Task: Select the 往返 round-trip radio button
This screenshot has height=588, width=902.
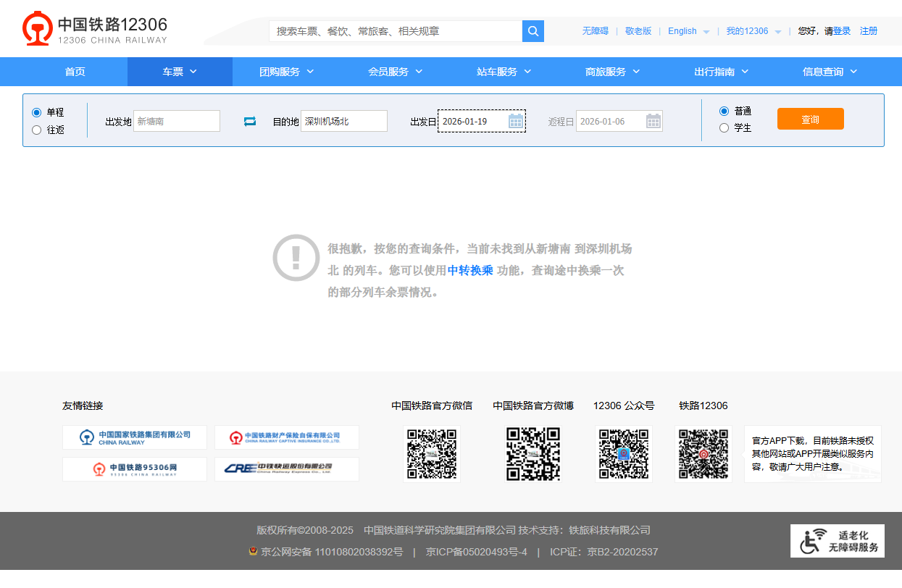Action: click(36, 130)
